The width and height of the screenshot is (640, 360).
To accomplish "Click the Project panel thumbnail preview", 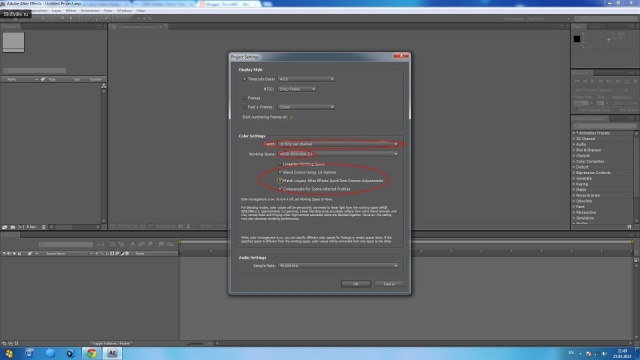I will [x=13, y=42].
